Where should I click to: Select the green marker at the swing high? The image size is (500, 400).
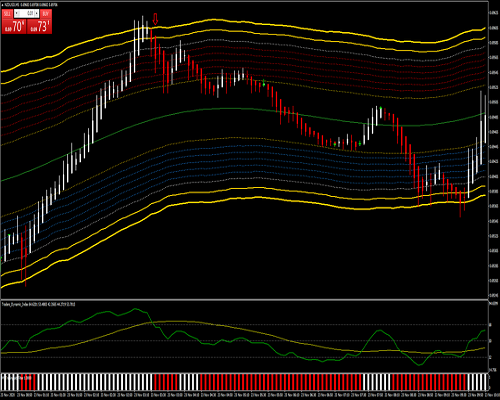(381, 108)
